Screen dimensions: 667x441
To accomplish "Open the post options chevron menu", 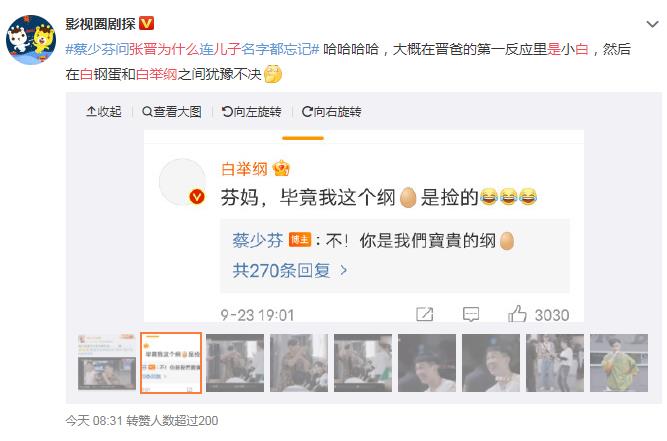I will [x=652, y=24].
